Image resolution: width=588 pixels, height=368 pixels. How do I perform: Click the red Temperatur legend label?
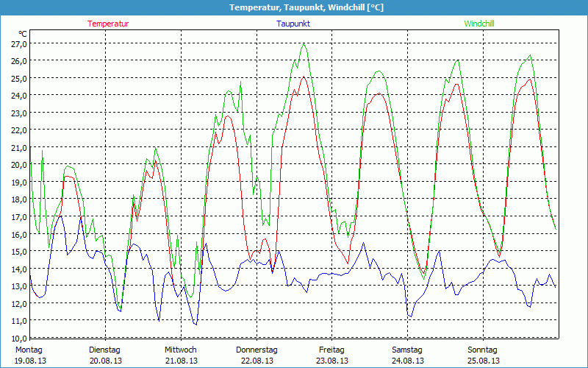click(108, 24)
